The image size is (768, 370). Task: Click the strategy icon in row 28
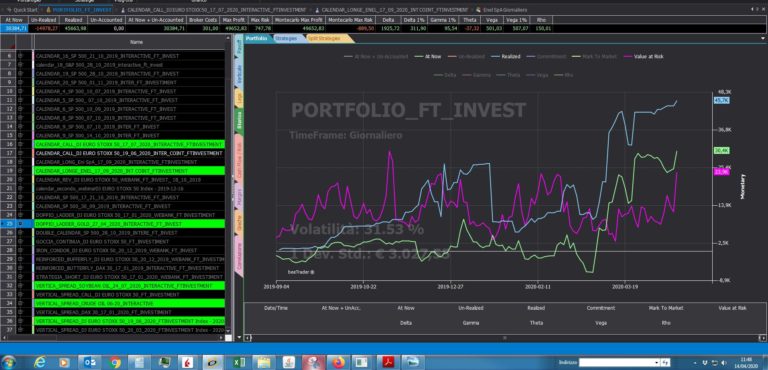click(x=21, y=250)
